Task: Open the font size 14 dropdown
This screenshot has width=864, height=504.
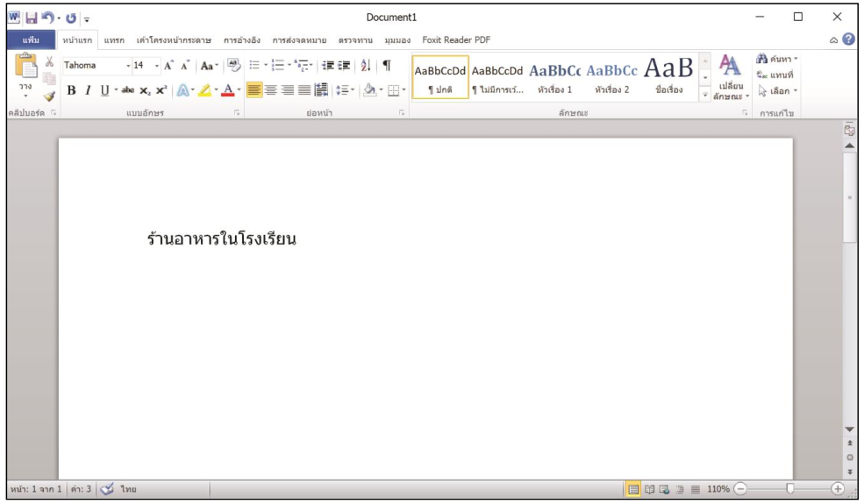Action: pos(157,66)
